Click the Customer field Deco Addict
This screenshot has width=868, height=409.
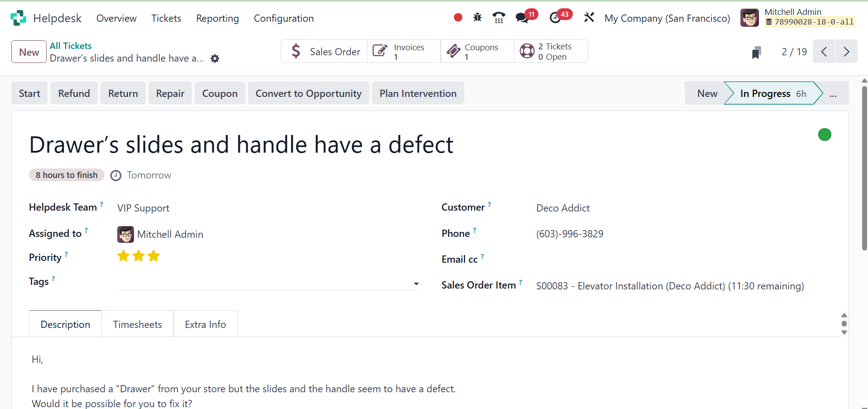[x=563, y=208]
